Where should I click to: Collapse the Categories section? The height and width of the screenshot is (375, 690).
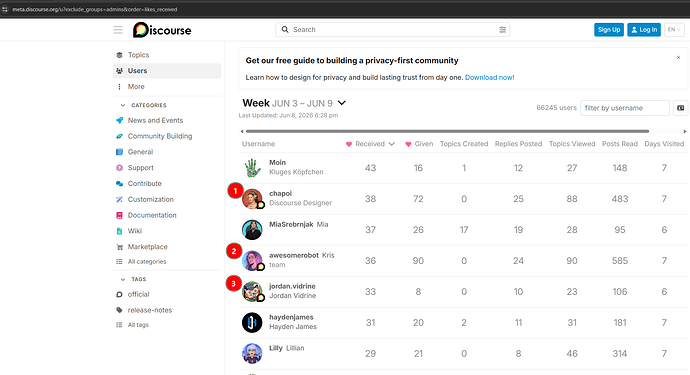pyautogui.click(x=143, y=105)
